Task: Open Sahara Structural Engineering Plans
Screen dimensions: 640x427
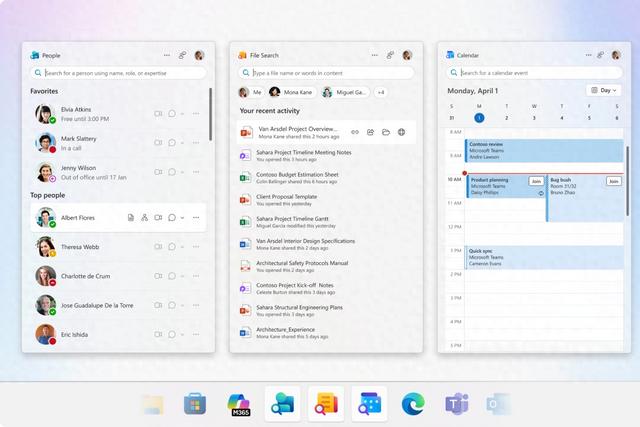Action: click(326, 310)
